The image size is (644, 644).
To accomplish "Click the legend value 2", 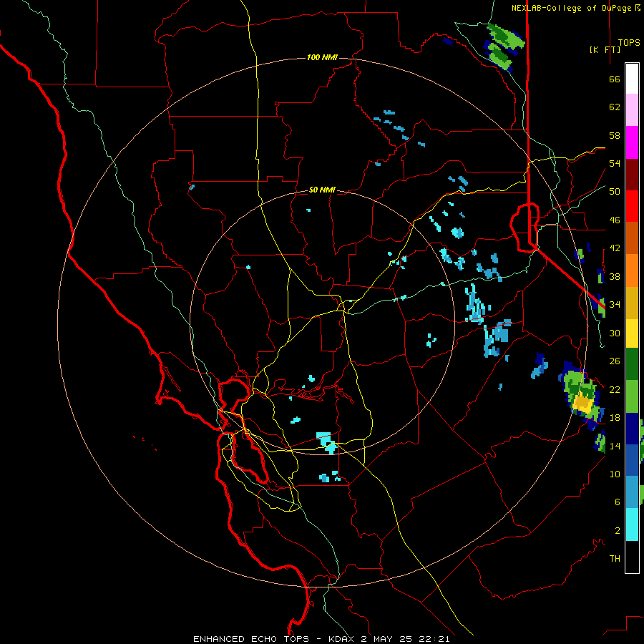I will (x=617, y=531).
